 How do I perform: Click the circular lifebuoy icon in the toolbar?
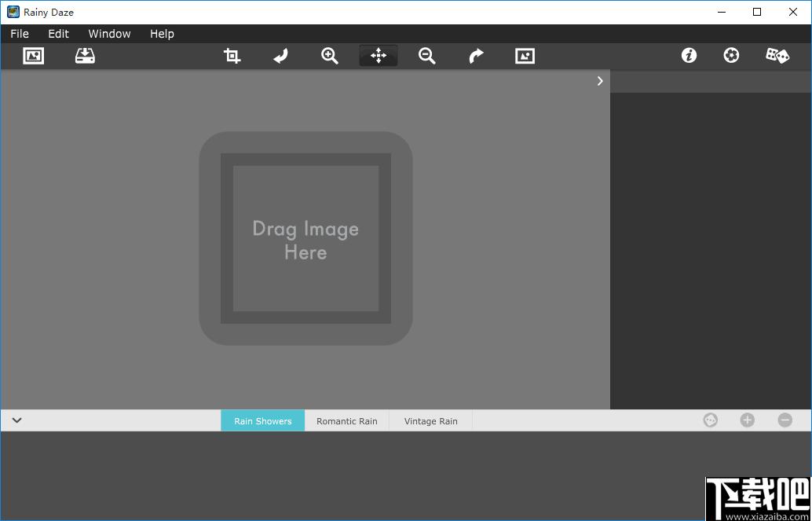click(x=731, y=56)
